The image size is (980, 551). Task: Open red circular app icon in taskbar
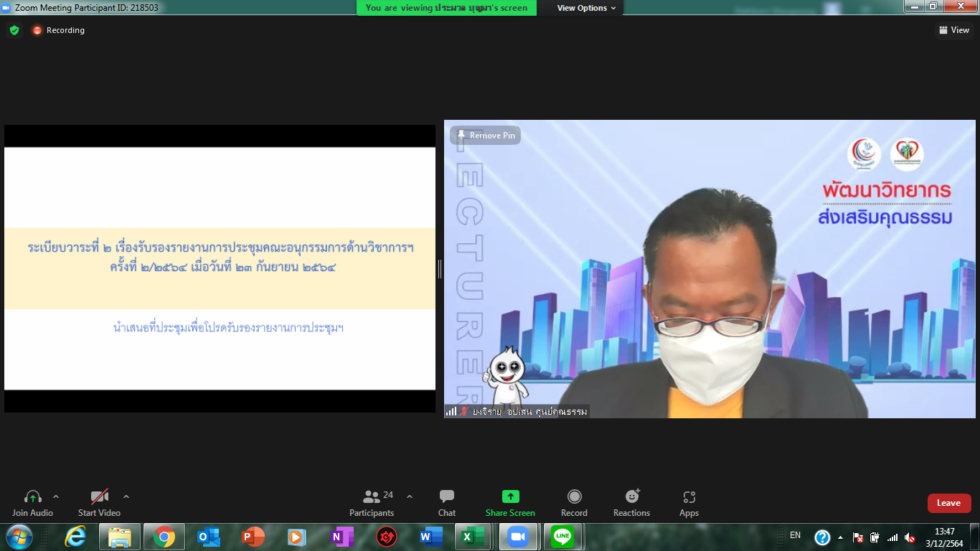tap(387, 537)
